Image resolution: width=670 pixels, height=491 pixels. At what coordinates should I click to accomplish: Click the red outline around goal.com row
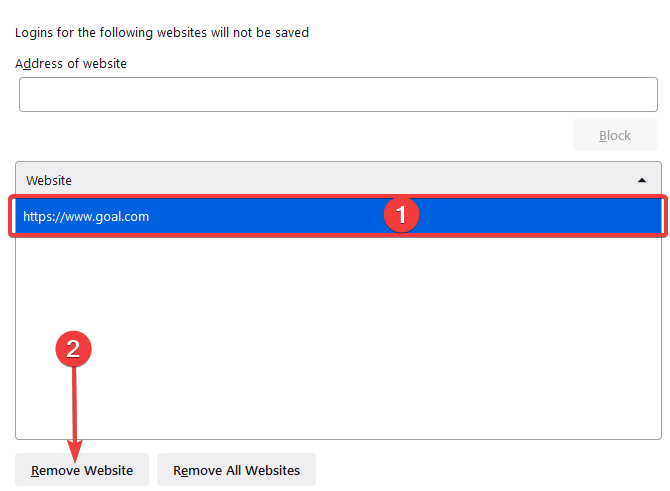coord(338,196)
